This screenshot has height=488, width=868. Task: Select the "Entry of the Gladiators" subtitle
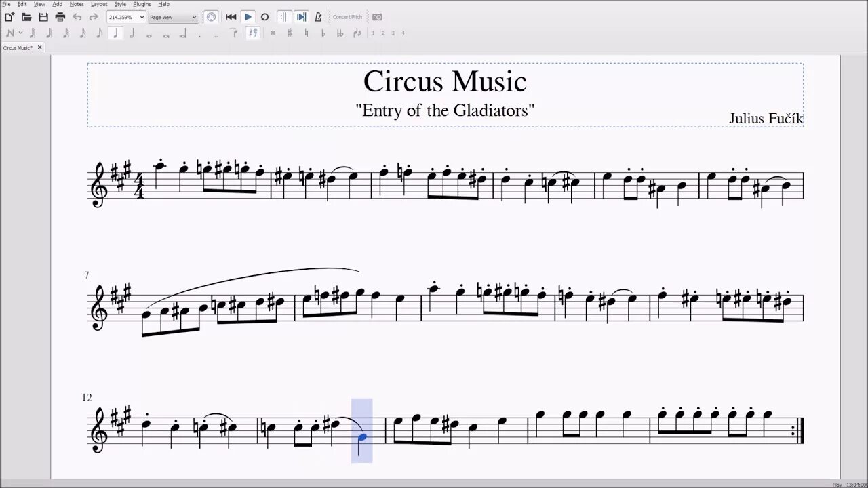[445, 110]
